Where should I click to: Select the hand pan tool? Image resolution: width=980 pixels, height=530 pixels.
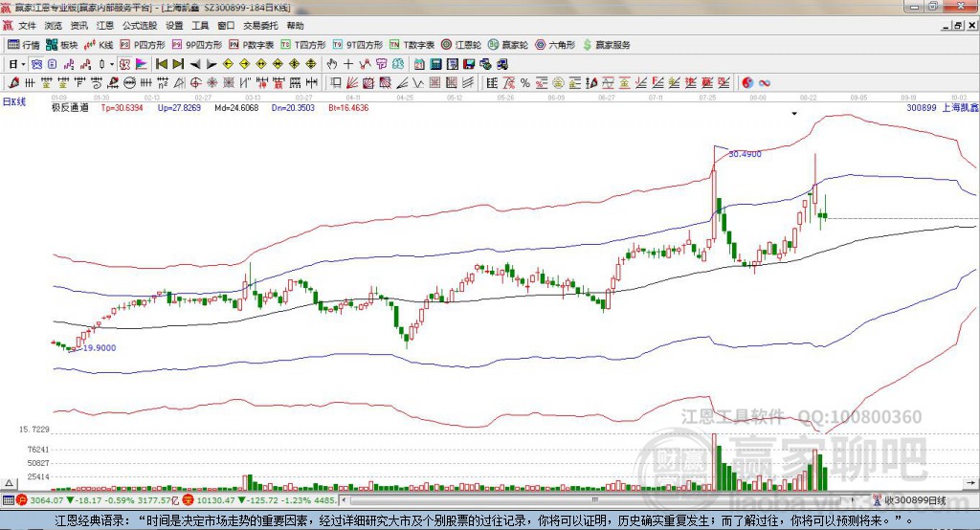tap(332, 64)
